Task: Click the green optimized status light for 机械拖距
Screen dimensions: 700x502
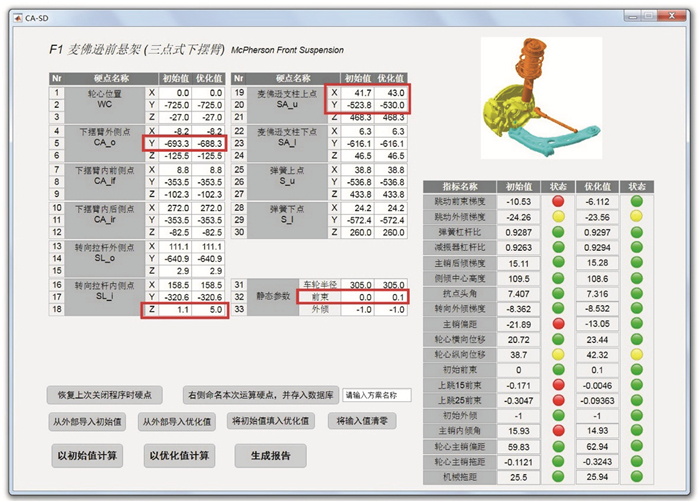Action: (x=637, y=478)
